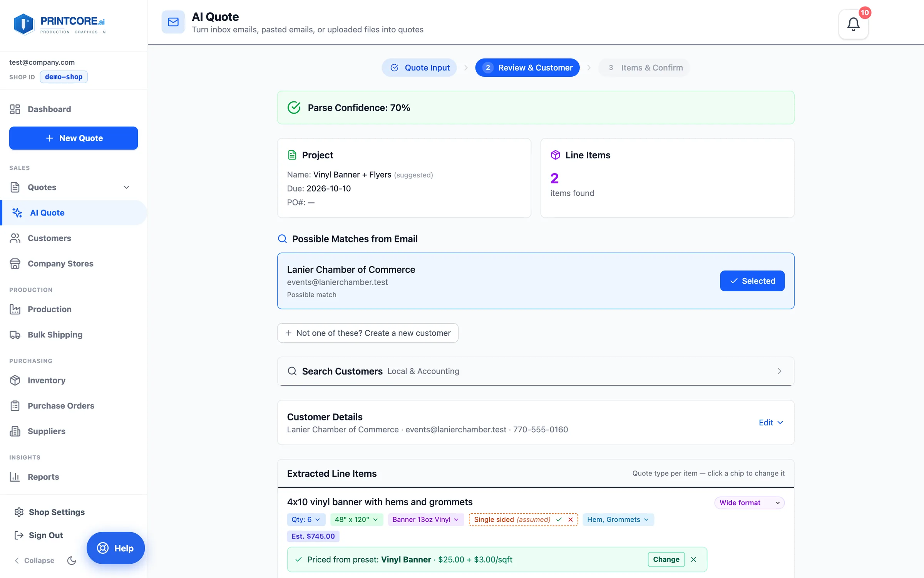The width and height of the screenshot is (924, 578).
Task: Open the Help widget
Action: tap(115, 548)
